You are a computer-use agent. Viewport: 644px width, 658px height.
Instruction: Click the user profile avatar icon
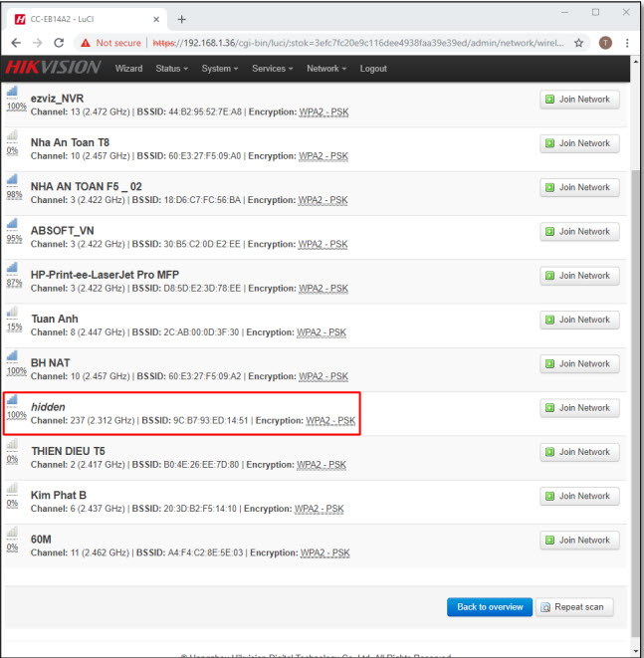606,43
